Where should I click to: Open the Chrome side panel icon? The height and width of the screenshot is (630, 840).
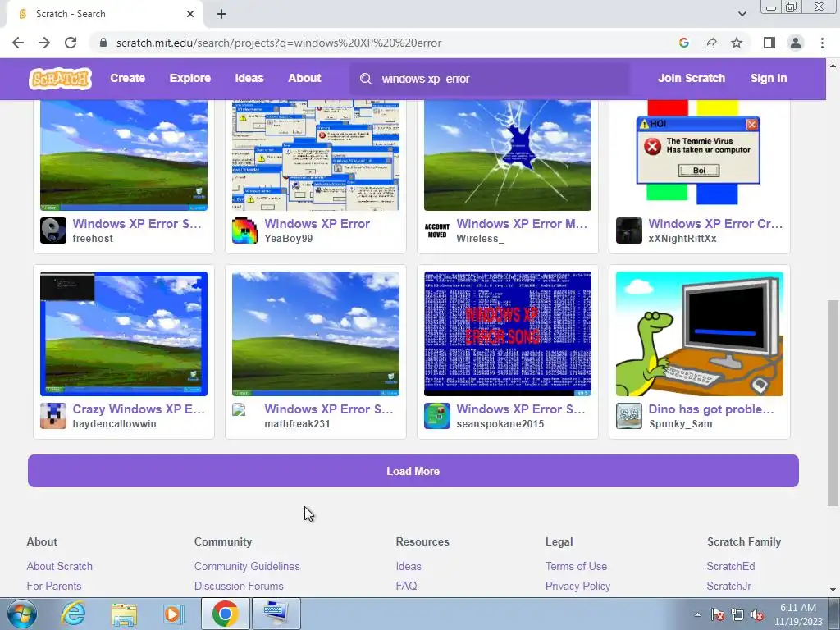(769, 43)
